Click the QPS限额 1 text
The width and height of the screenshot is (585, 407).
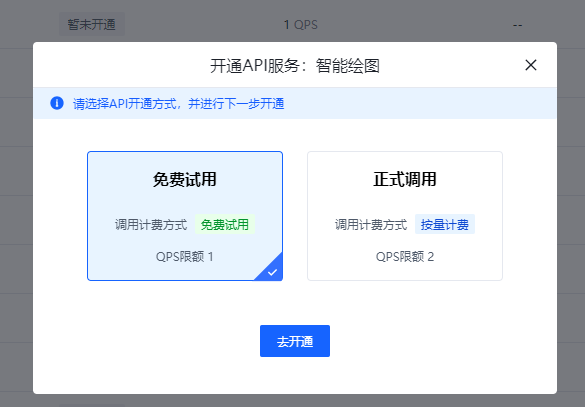click(185, 257)
